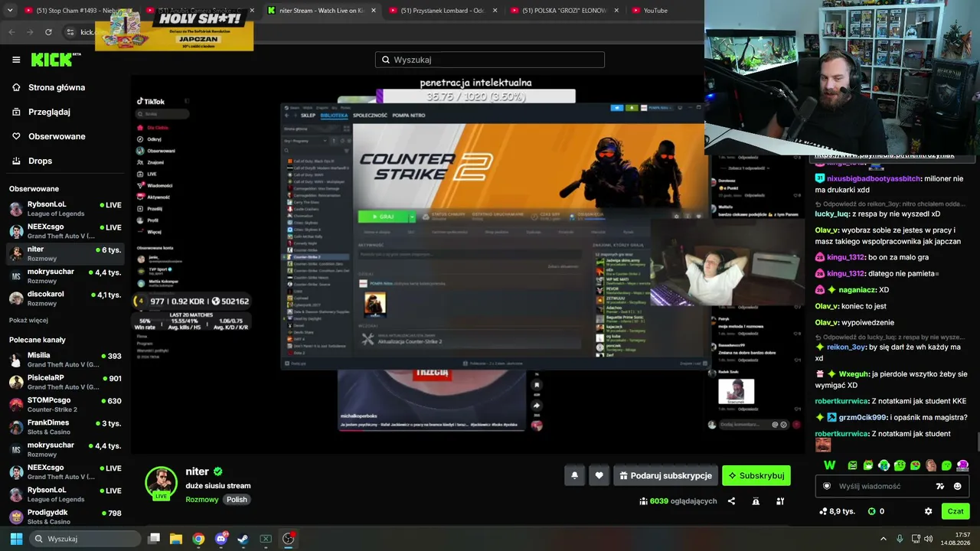980x551 pixels.
Task: Click the heart follow icon
Action: point(599,475)
